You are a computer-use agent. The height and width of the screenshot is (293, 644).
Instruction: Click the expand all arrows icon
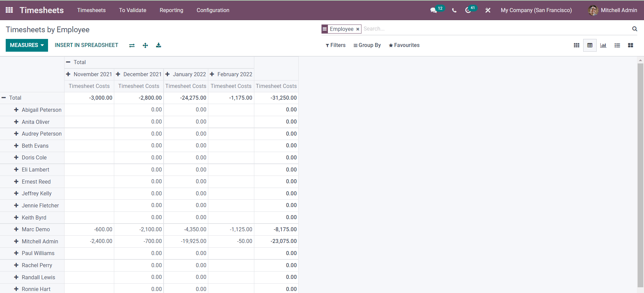tap(145, 45)
